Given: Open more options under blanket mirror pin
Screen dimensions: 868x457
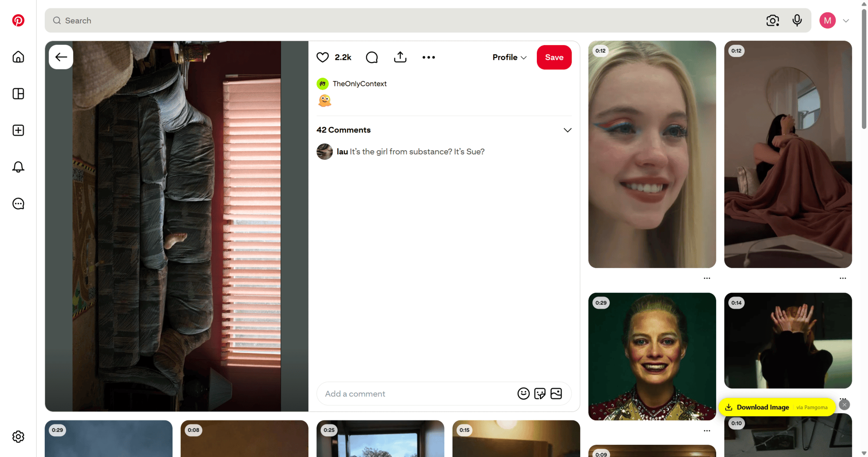Looking at the screenshot, I should point(843,278).
